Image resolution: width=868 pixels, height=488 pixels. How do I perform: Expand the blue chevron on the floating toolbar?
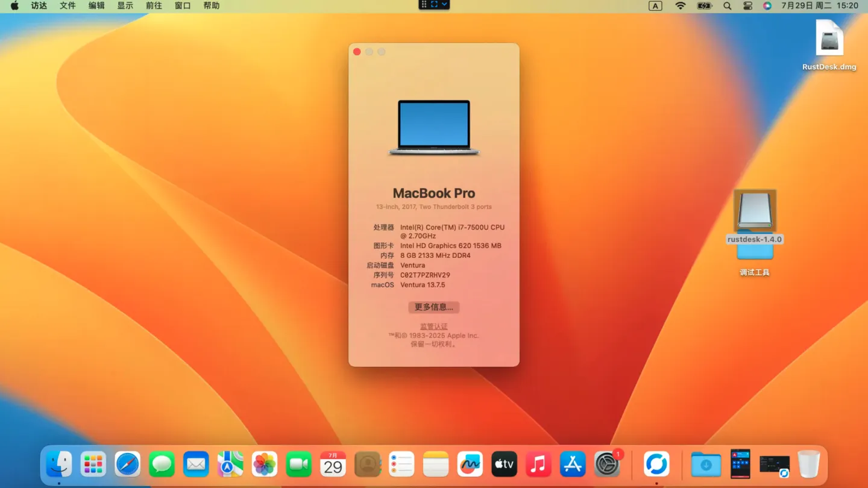[x=445, y=5]
